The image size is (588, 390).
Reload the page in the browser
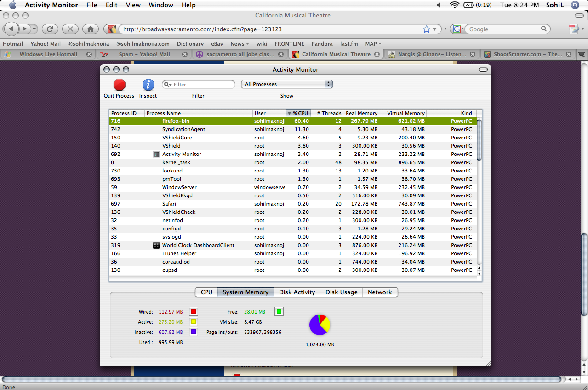50,29
